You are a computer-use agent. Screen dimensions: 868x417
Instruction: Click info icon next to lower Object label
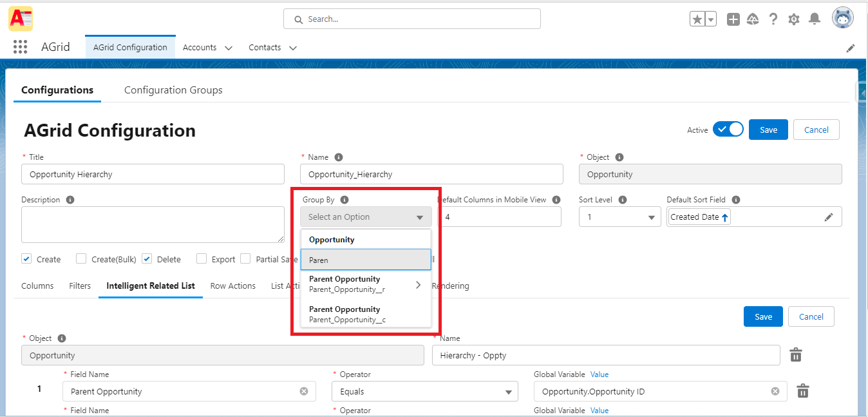click(61, 338)
